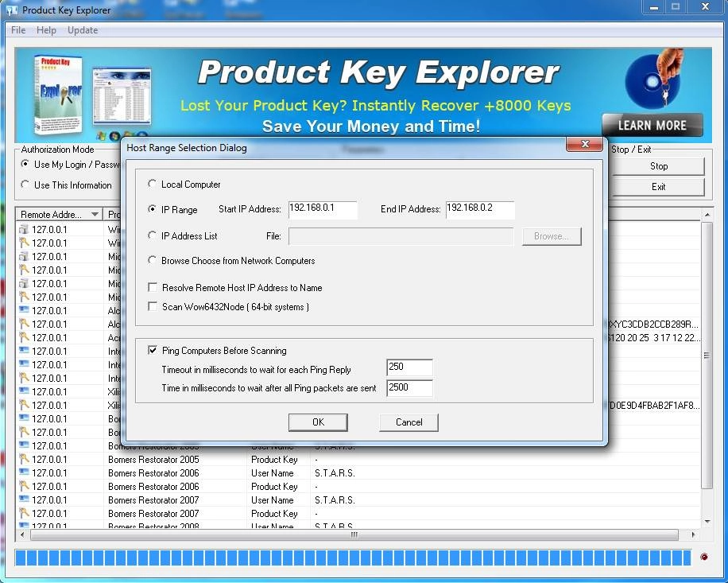Click the value D0E9D4FBAB2F1AF8... in the list
Screen dimensions: 728x583
[x=654, y=406]
